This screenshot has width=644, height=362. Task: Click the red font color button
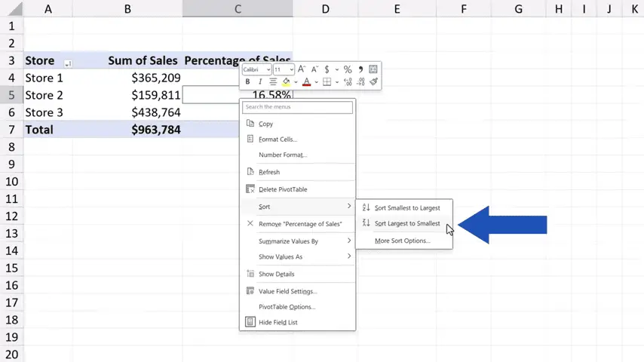(x=306, y=81)
